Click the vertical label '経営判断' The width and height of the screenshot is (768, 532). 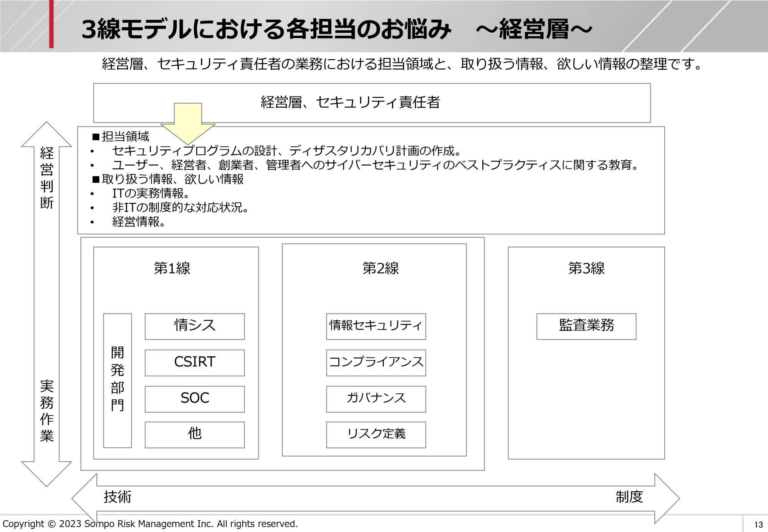point(47,177)
